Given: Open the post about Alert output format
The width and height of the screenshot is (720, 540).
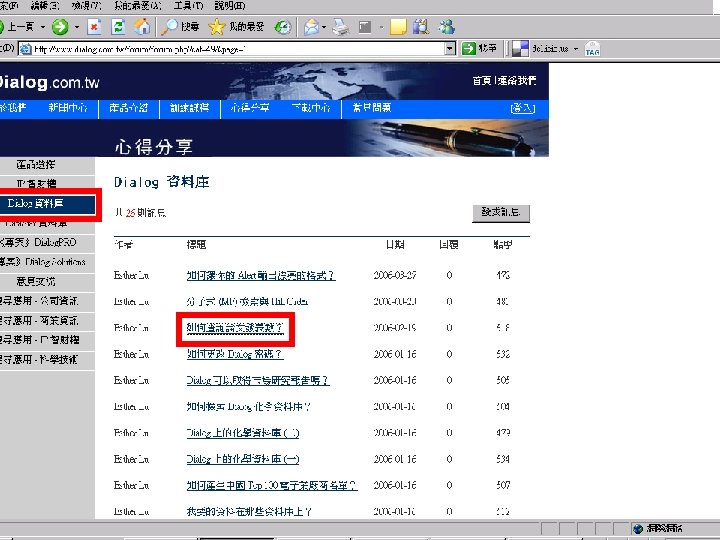Looking at the screenshot, I should 261,276.
